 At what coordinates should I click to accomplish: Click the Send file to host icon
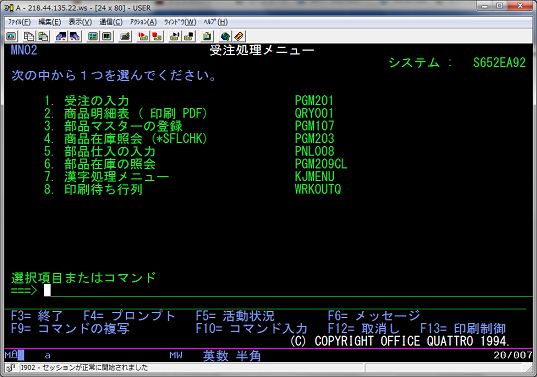[x=61, y=36]
